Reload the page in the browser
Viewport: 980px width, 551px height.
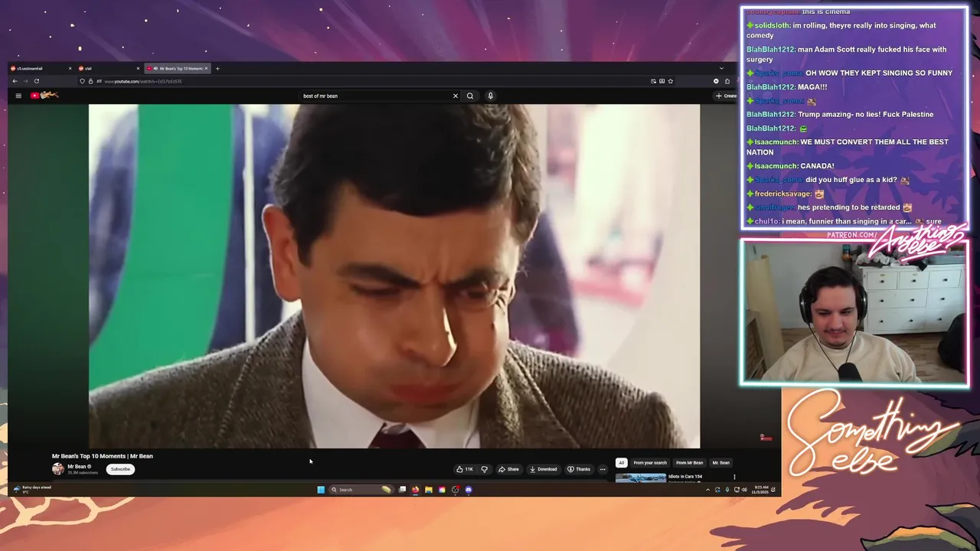coord(36,81)
